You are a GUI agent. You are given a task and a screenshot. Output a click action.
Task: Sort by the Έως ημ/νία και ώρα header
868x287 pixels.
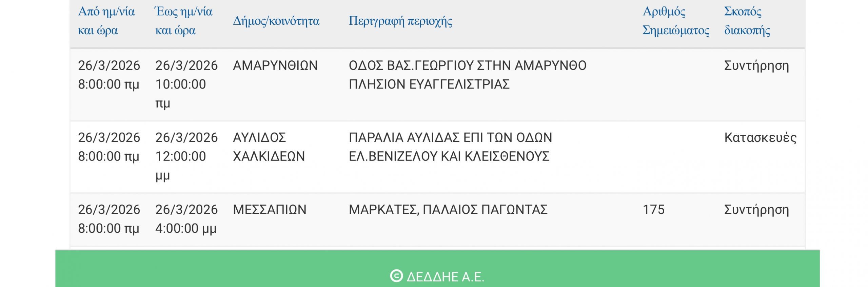(184, 21)
